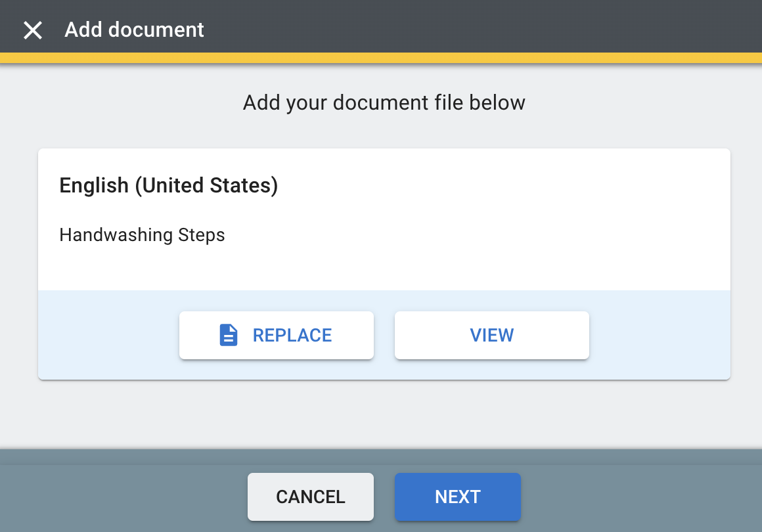
Task: Click the Add document title text
Action: pyautogui.click(x=134, y=30)
